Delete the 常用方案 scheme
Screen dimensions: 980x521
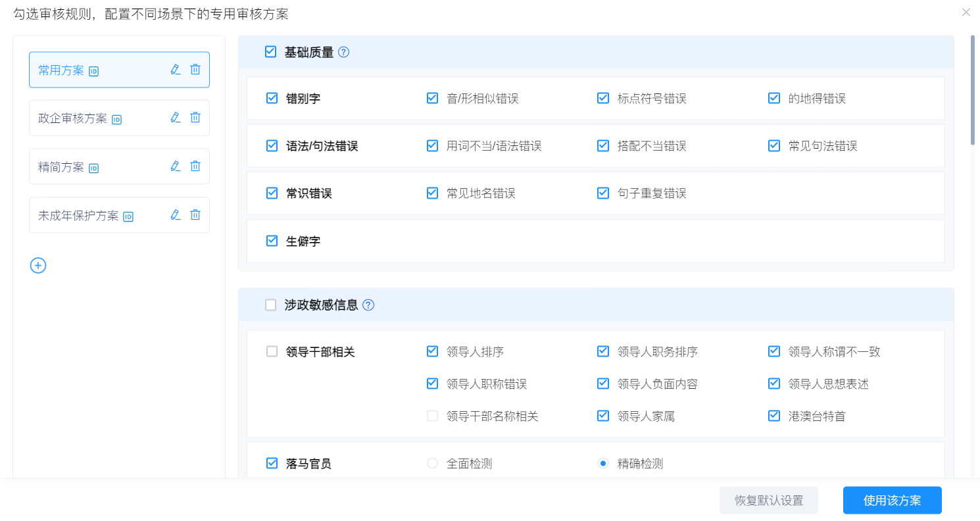click(195, 69)
